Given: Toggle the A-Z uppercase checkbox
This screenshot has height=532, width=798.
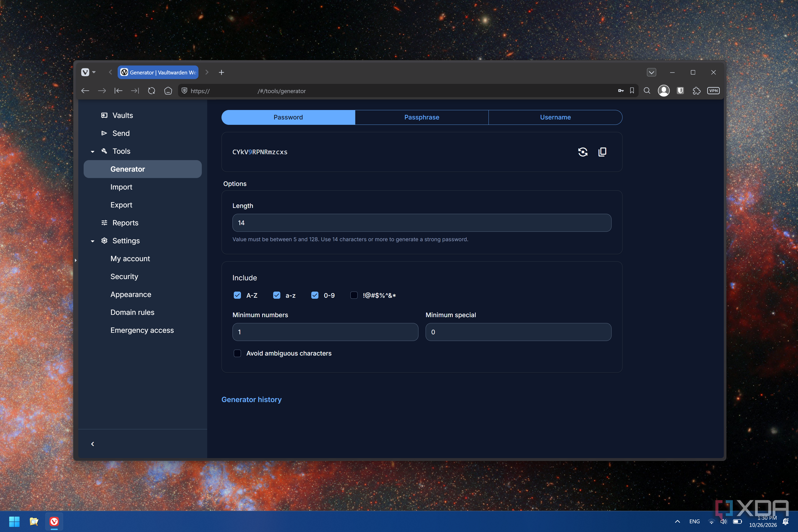Looking at the screenshot, I should 237,295.
